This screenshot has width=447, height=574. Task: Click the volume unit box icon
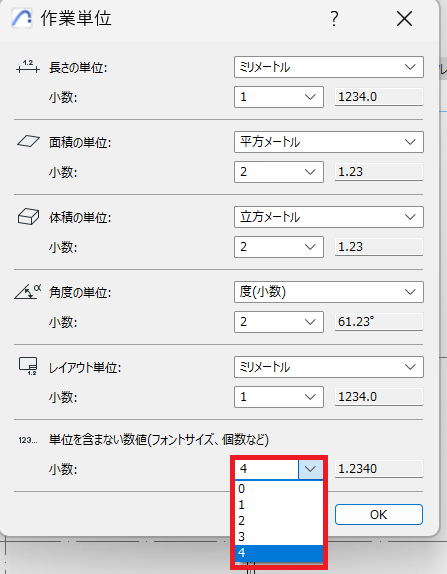pos(28,216)
